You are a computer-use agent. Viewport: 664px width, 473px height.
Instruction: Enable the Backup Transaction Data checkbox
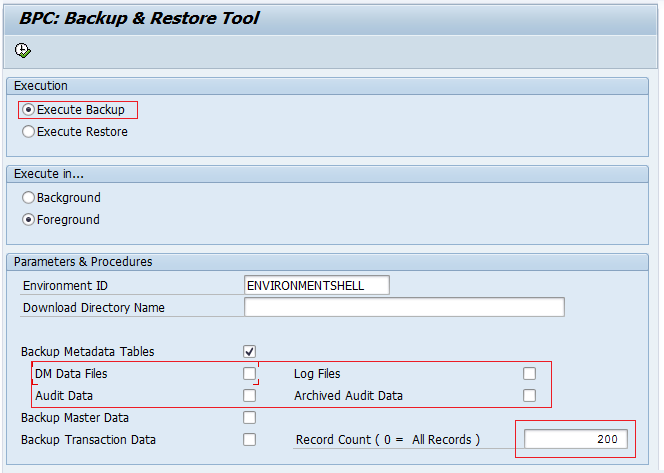click(249, 440)
